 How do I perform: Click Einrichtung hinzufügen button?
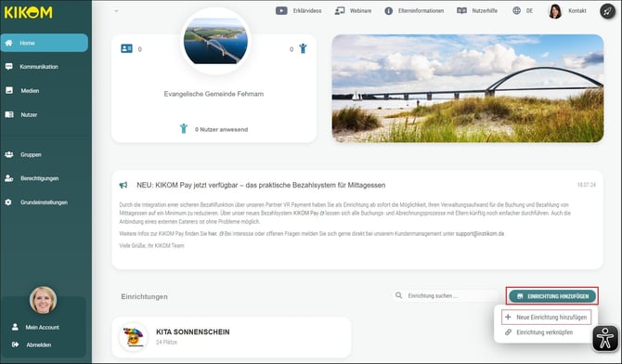[552, 296]
